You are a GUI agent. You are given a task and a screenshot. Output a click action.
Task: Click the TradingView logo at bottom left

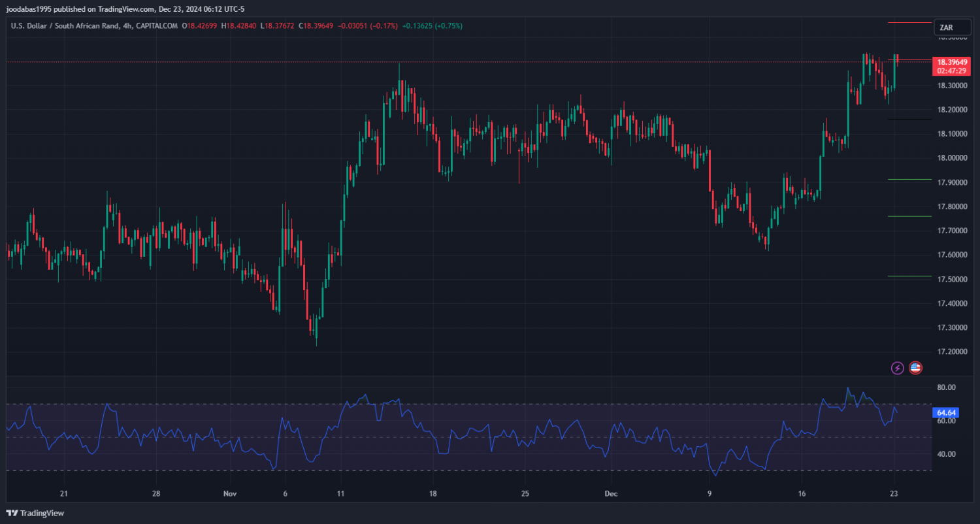coord(35,513)
